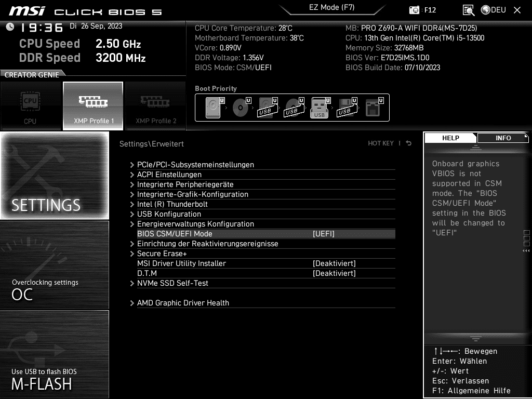
Task: Click the BIOS Ver value E7D25IMS.1D0
Action: 405,58
